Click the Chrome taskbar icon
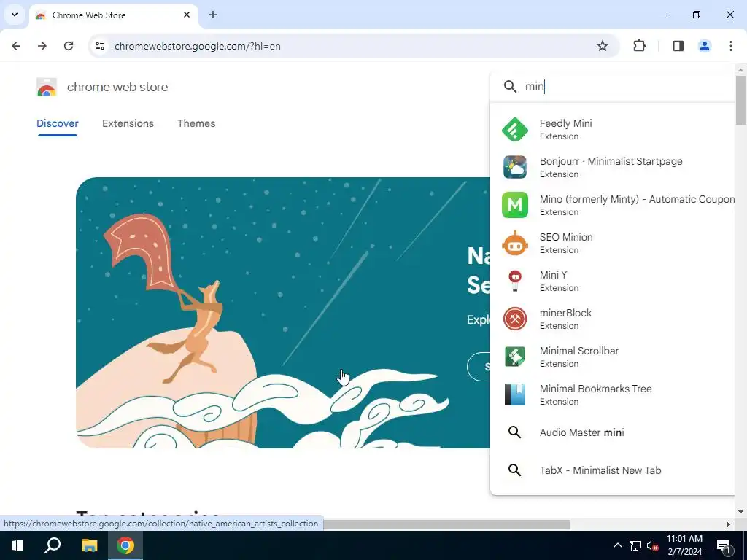 [x=125, y=545]
